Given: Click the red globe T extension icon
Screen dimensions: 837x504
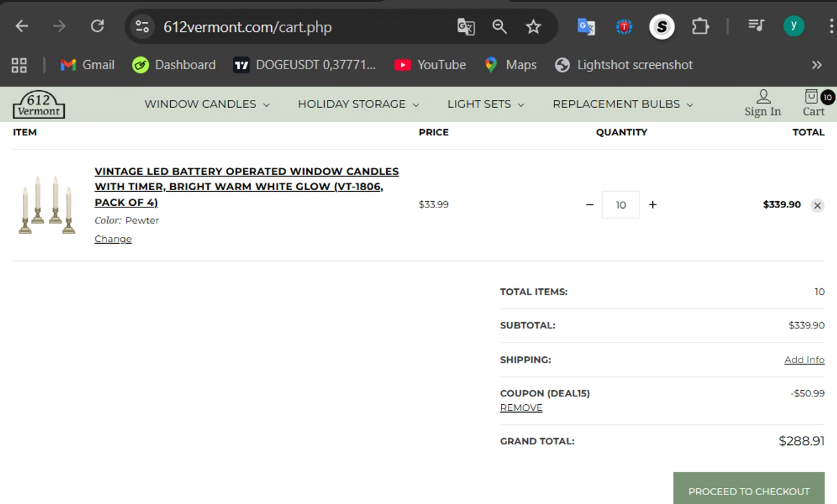Looking at the screenshot, I should (x=624, y=26).
